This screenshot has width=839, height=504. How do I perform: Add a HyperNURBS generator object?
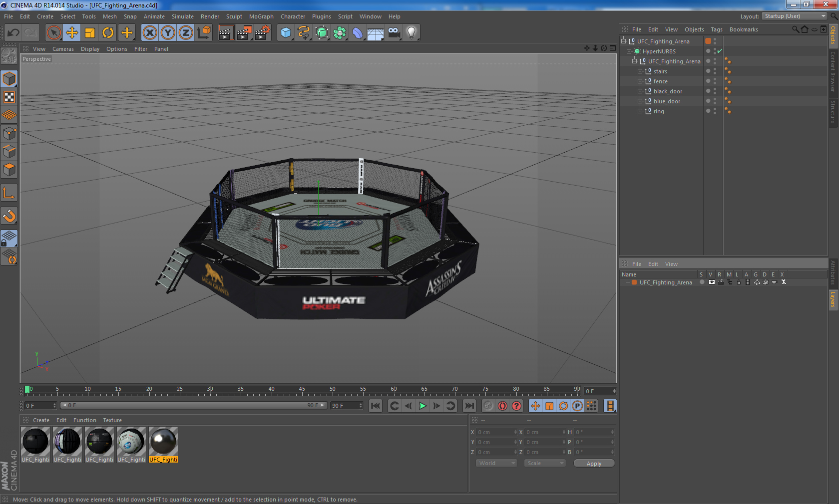point(322,33)
